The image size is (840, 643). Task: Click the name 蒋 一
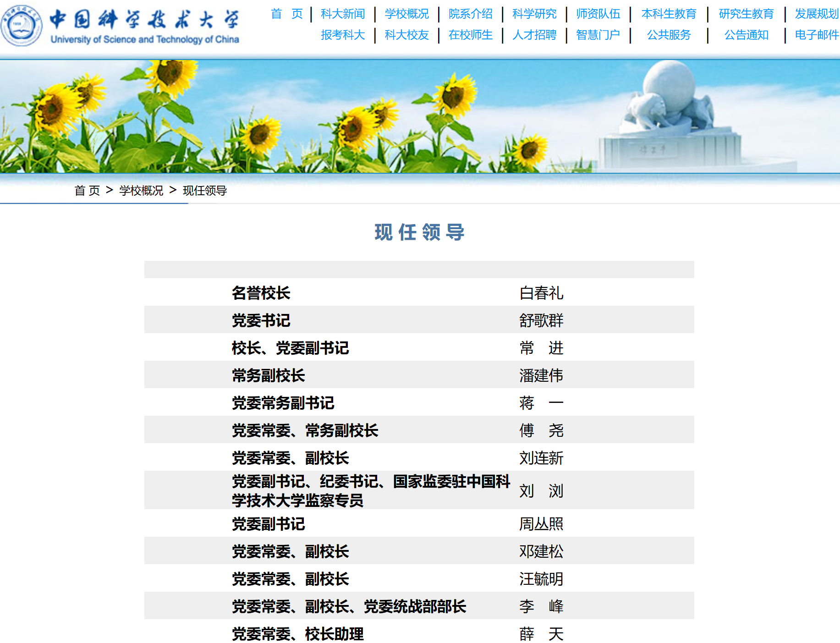point(541,403)
